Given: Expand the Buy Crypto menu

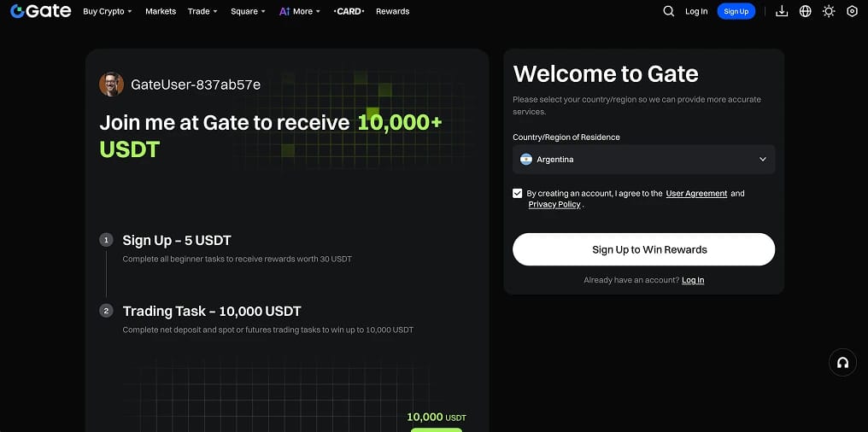Looking at the screenshot, I should pos(108,11).
